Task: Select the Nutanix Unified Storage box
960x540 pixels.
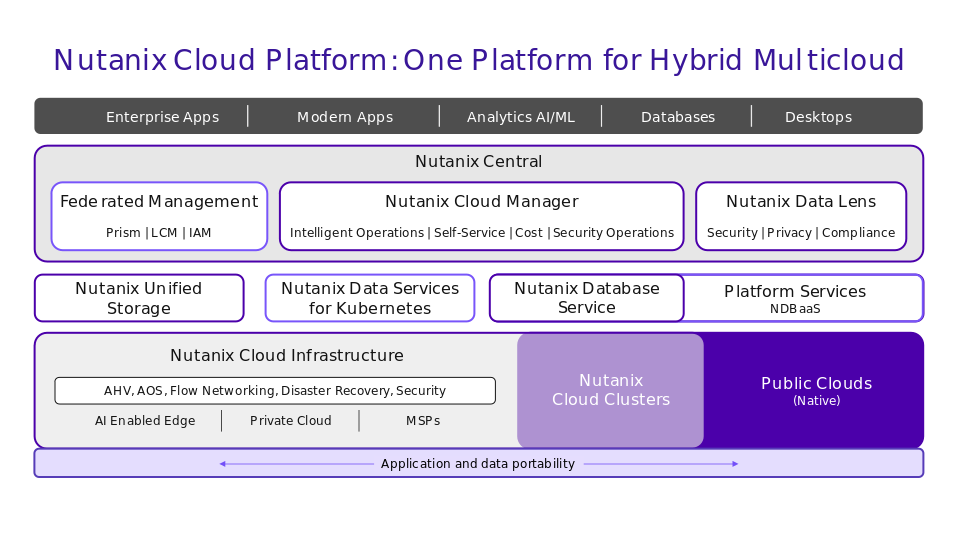Action: pos(139,298)
